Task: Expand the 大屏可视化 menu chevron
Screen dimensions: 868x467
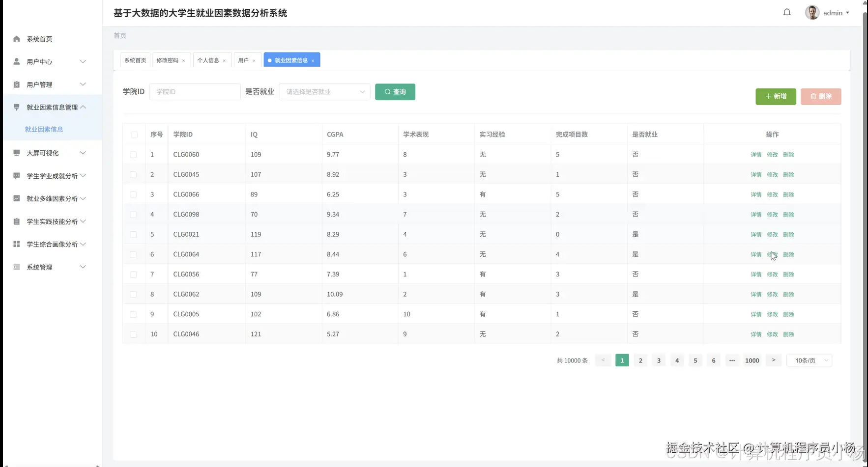Action: click(83, 153)
